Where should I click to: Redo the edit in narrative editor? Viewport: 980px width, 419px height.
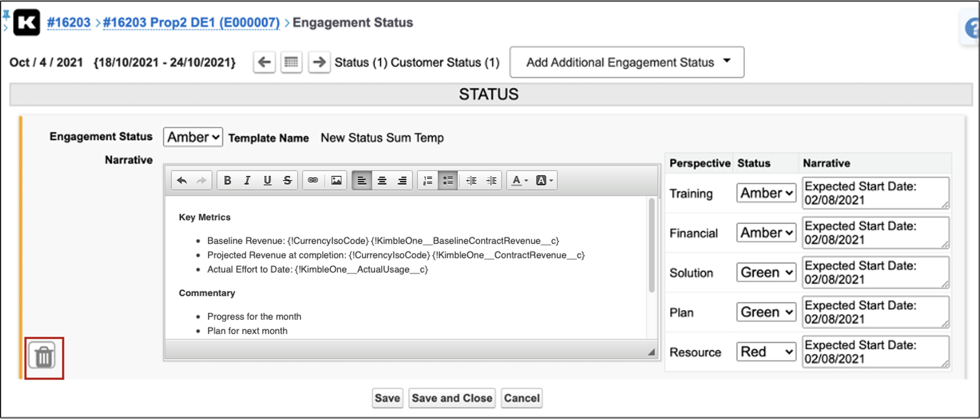tap(202, 180)
